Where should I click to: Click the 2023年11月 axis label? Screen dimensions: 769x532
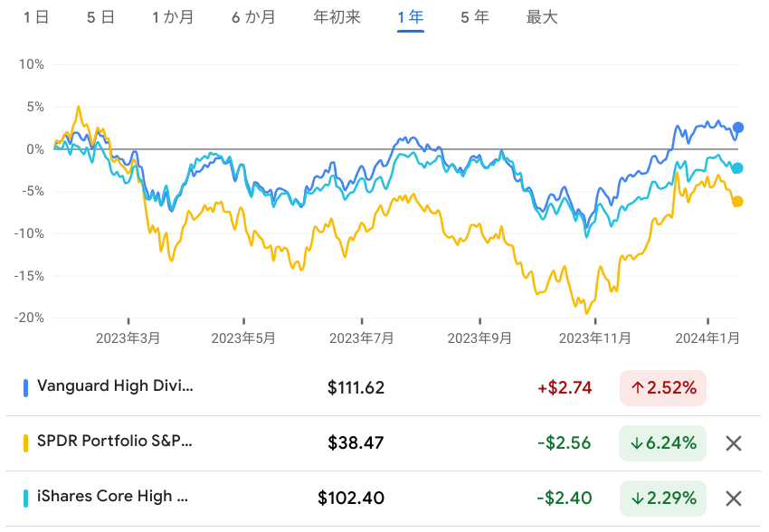[x=595, y=338]
